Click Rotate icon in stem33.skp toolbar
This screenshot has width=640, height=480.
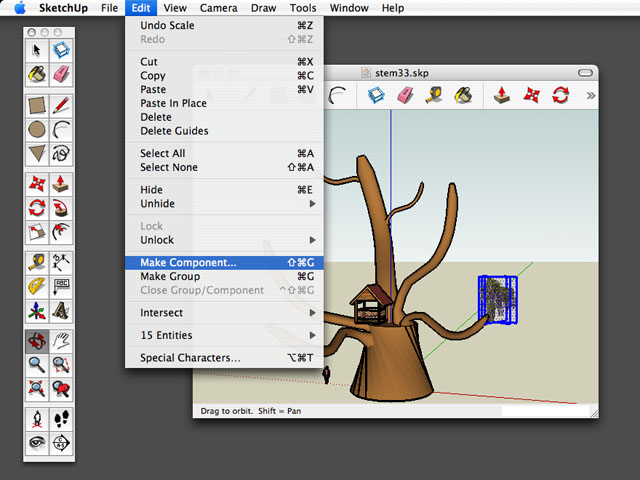560,95
